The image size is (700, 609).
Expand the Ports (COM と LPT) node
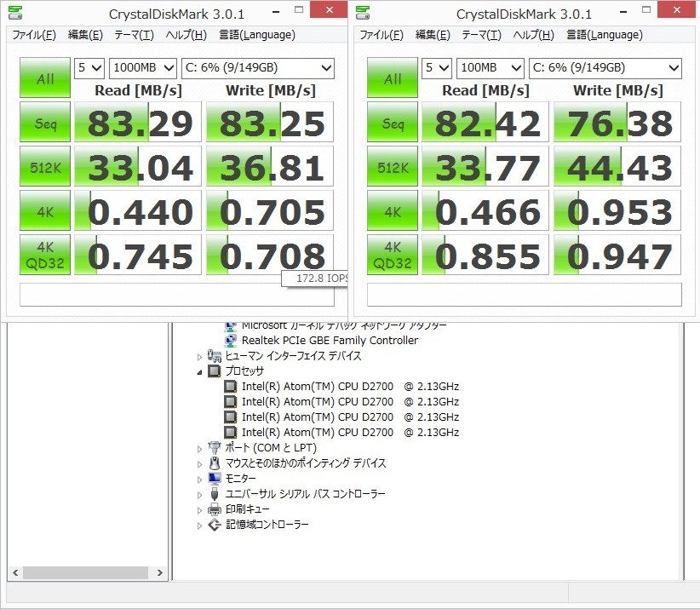199,448
